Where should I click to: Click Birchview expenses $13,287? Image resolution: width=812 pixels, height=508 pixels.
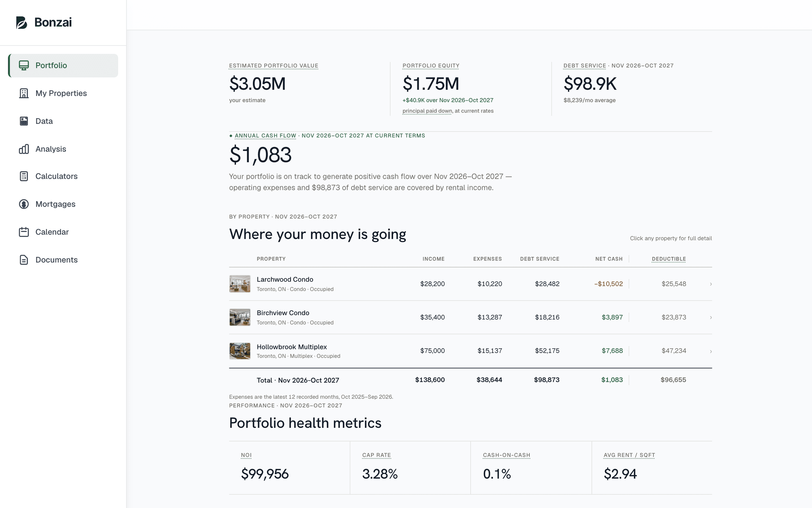click(489, 317)
